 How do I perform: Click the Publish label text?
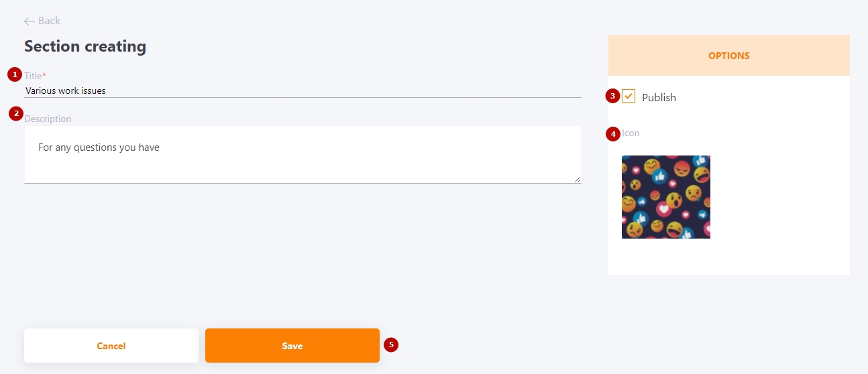[659, 97]
